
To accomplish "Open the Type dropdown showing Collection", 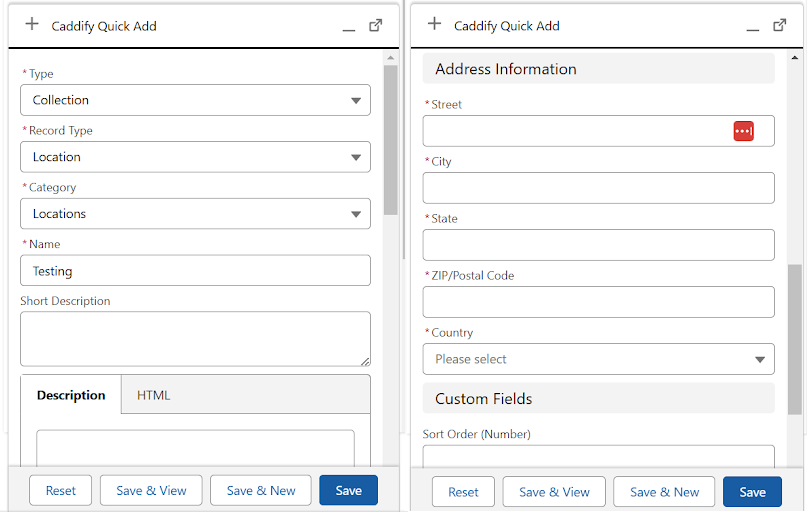I will tap(195, 100).
